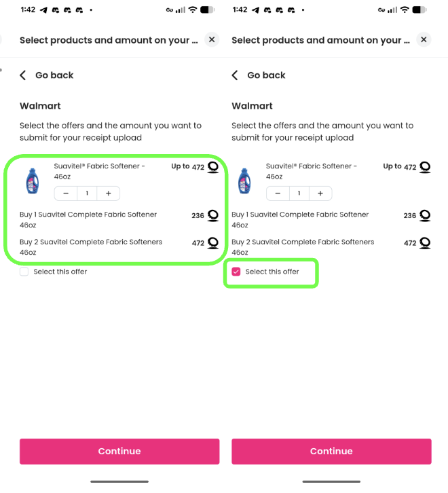
Task: Tap the Wi-Fi status icon on left screen
Action: coord(192,10)
